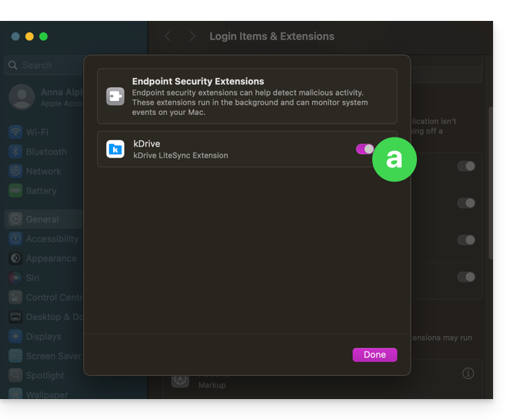The width and height of the screenshot is (514, 420).
Task: Click the info button beside Markup
Action: [468, 373]
